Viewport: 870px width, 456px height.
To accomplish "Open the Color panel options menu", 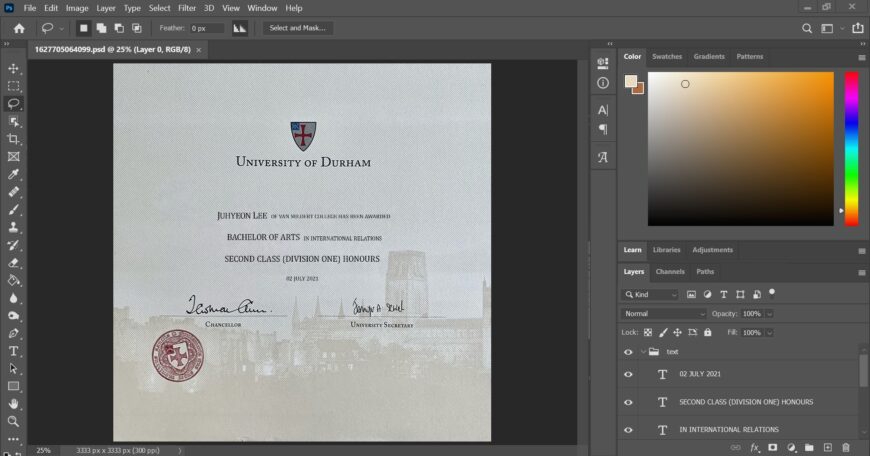I will 861,57.
